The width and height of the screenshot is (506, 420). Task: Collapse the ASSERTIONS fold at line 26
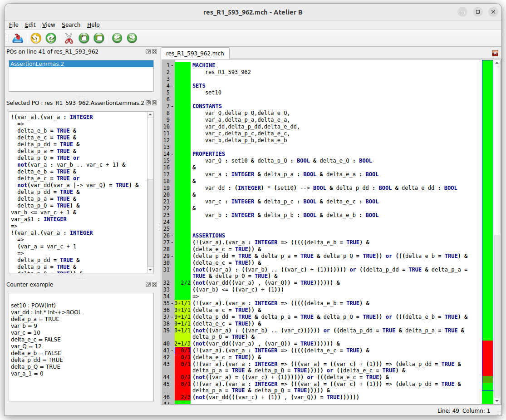pyautogui.click(x=172, y=236)
